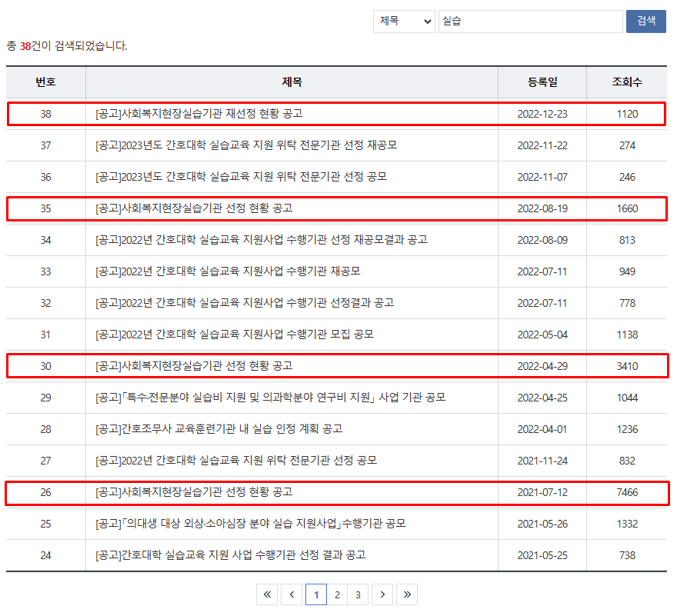Click the view count 3410
677x616 pixels.
(627, 366)
